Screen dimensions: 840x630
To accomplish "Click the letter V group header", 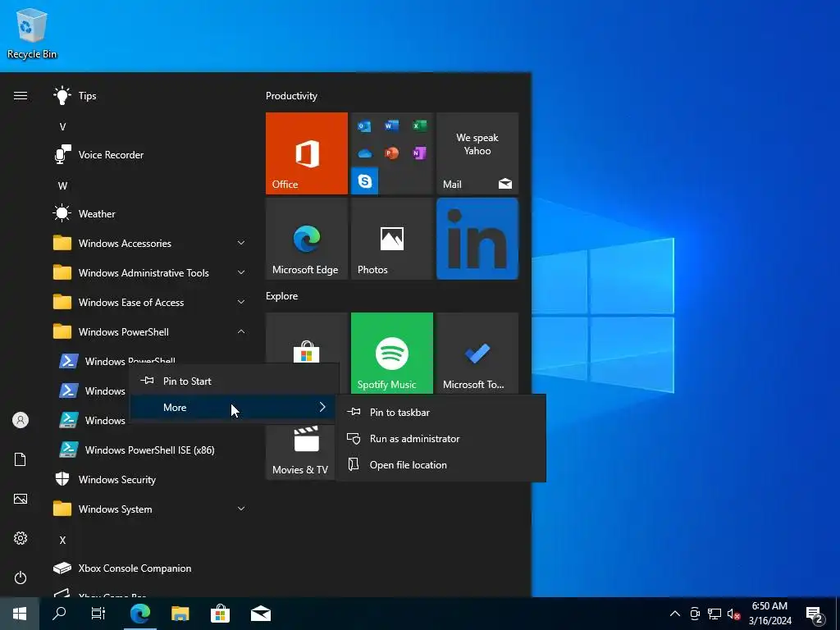I will point(62,127).
